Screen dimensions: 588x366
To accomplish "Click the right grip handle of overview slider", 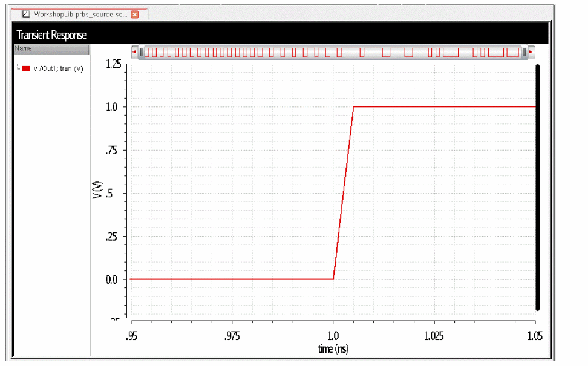I will tap(524, 53).
